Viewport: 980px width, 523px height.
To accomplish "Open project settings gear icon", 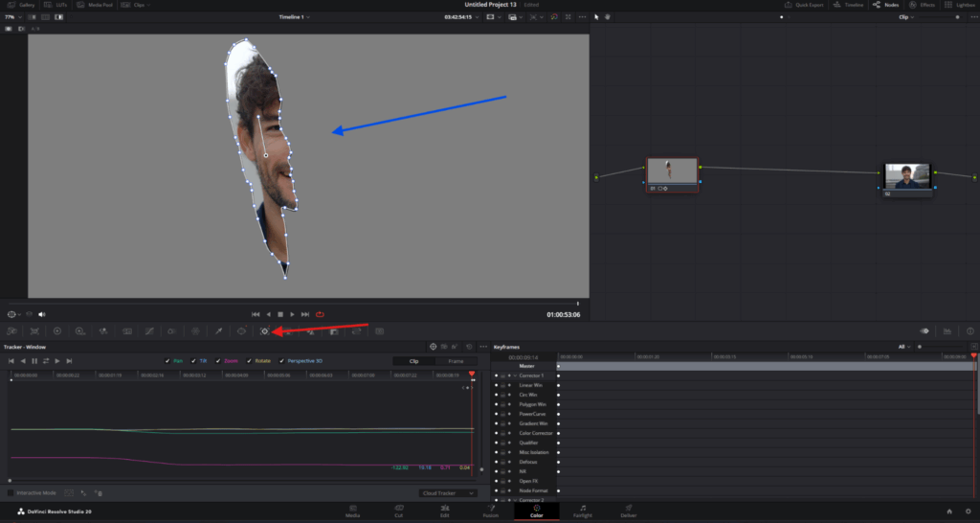I will [968, 511].
